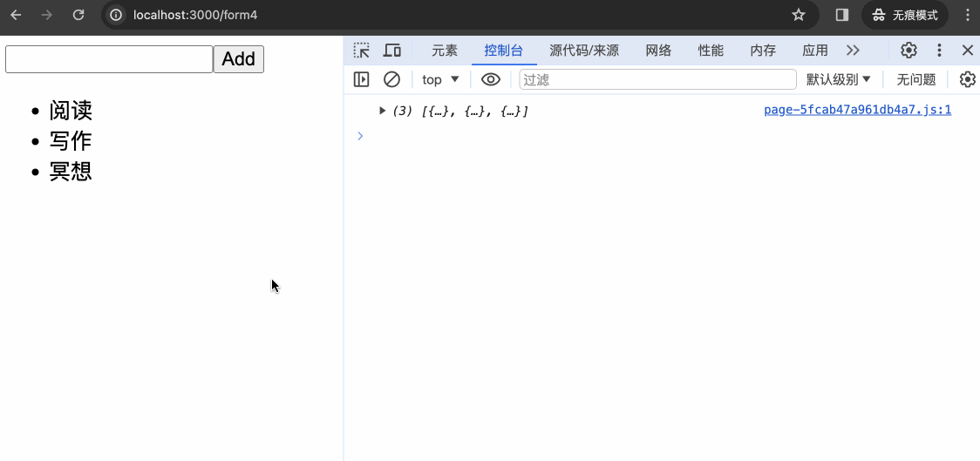Toggle the console sidebar
Image resolution: width=980 pixels, height=461 pixels.
(x=361, y=79)
